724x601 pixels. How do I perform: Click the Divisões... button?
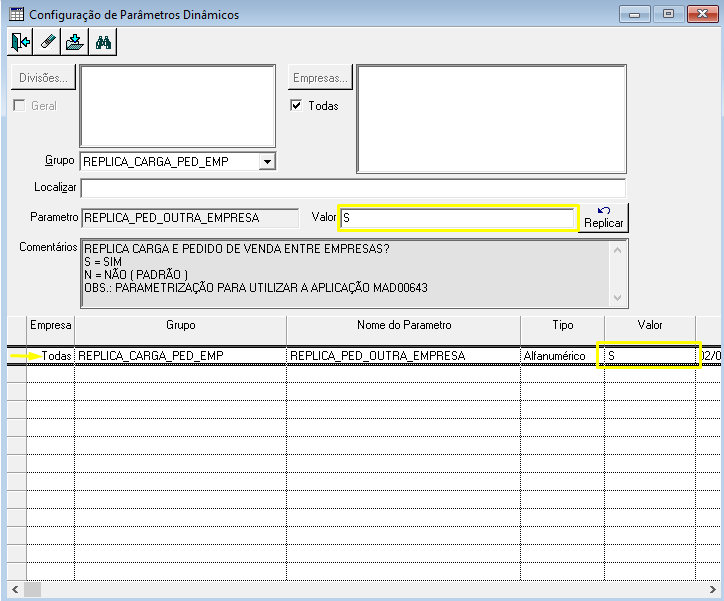pyautogui.click(x=43, y=78)
